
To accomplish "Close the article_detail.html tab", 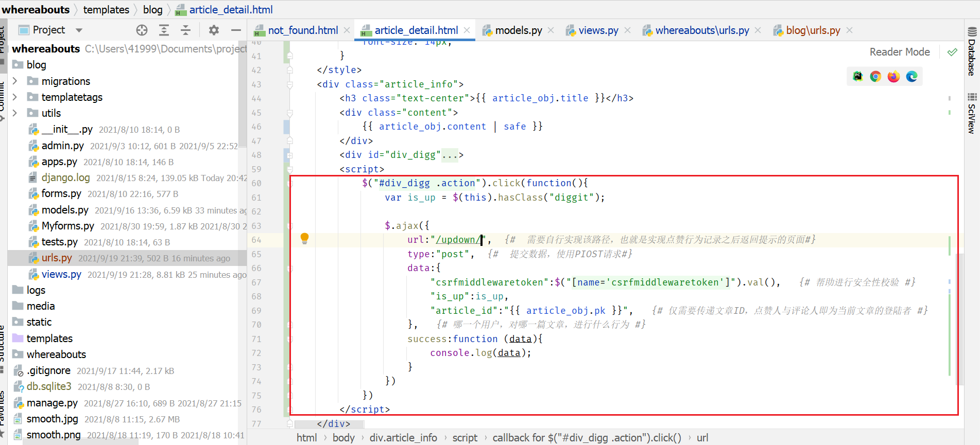I will coord(467,30).
